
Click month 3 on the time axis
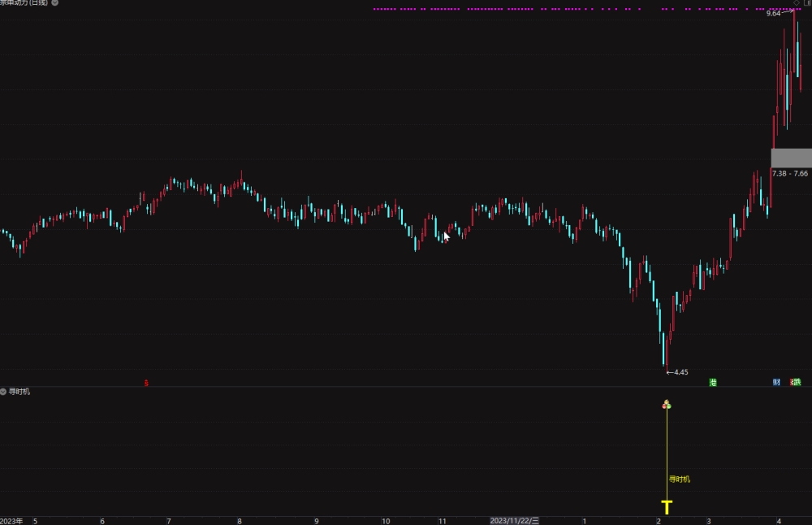[708, 522]
